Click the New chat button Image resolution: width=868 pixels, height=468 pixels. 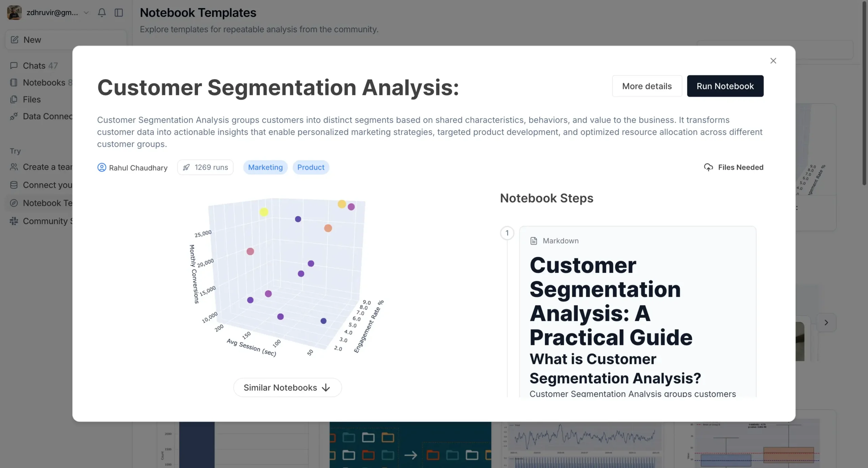(32, 40)
